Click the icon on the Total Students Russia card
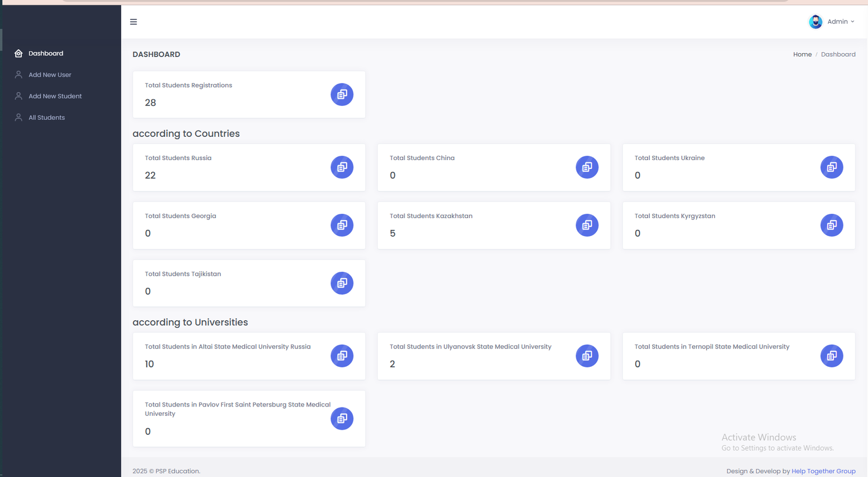868x477 pixels. coord(342,167)
